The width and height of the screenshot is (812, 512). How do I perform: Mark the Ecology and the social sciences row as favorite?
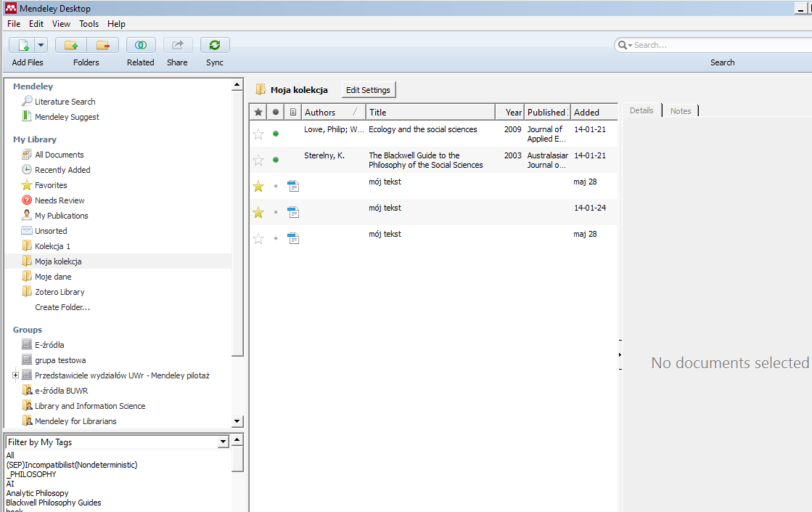258,134
